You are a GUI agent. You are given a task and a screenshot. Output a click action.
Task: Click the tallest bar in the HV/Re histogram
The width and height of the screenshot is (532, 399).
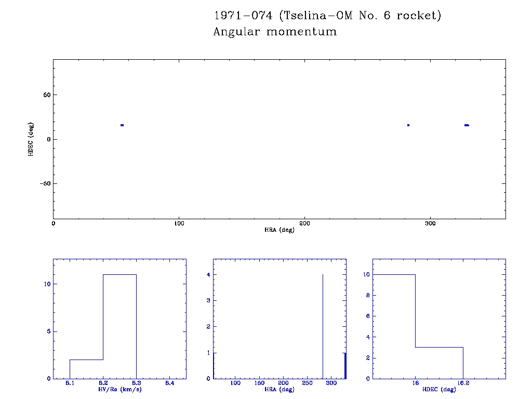(119, 326)
